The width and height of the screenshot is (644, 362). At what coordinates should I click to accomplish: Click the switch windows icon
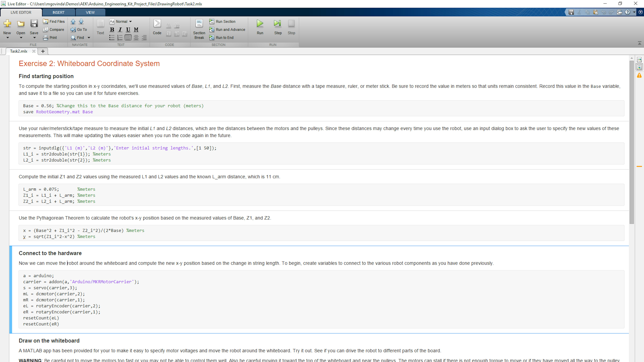(620, 12)
